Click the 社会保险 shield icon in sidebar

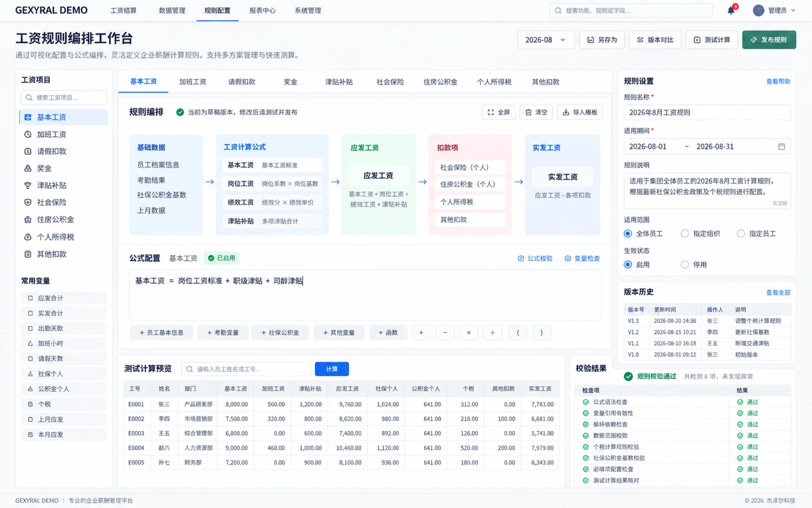click(x=28, y=202)
